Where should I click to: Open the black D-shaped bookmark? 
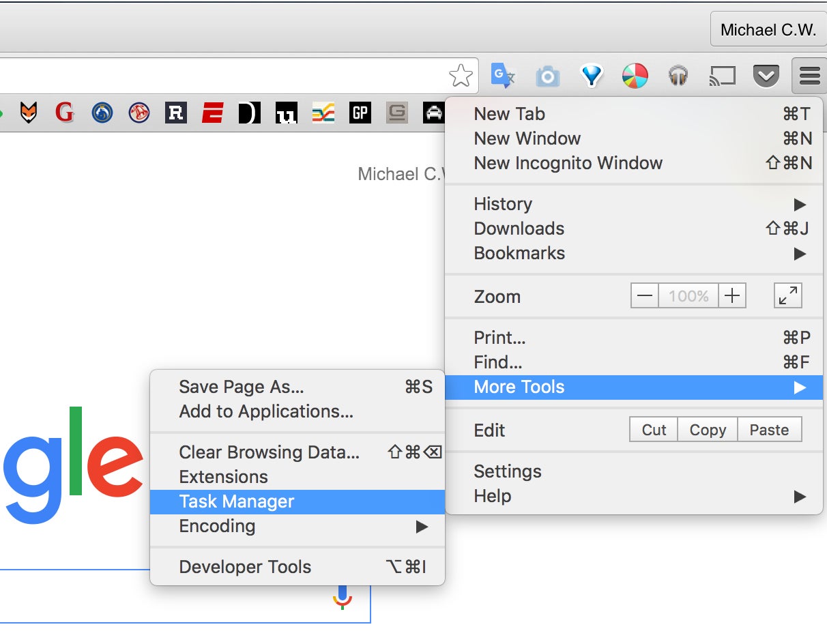tap(250, 113)
